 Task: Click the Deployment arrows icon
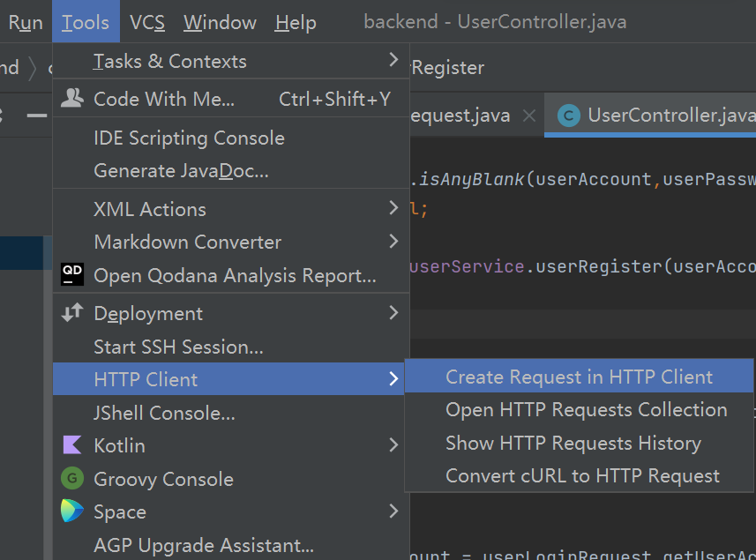tap(72, 313)
